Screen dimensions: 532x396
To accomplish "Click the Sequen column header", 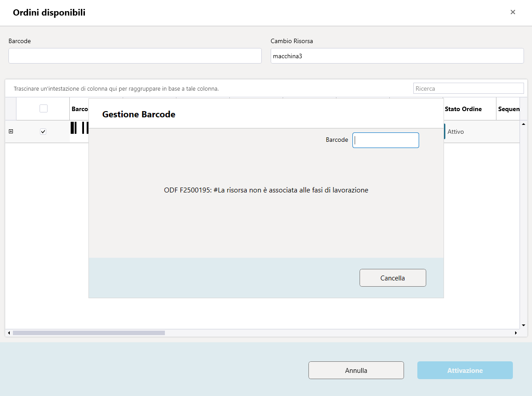I will coord(508,109).
